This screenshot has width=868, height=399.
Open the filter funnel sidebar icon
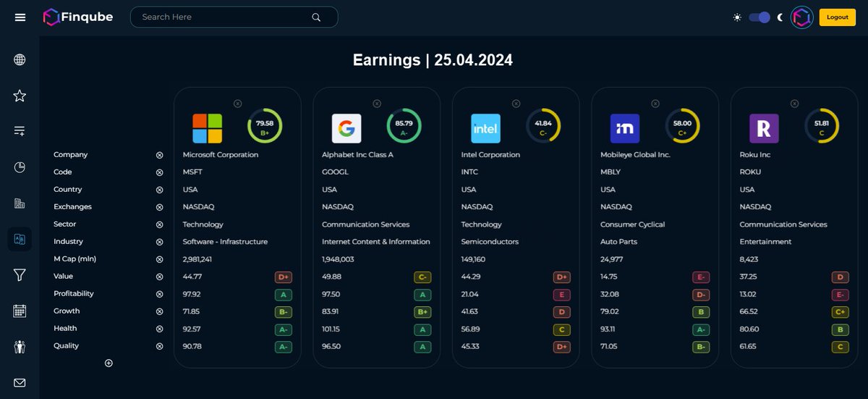[20, 275]
